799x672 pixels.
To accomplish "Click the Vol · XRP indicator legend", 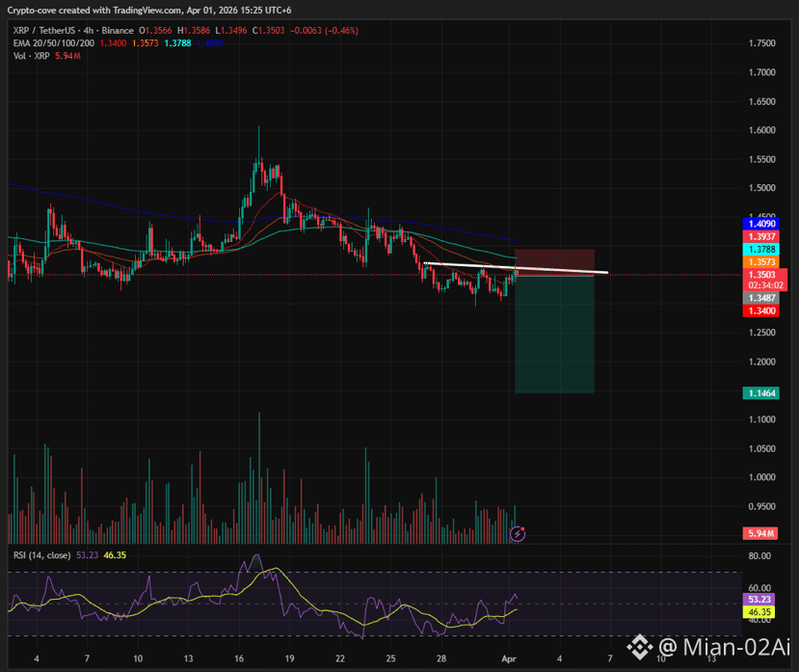I will tap(32, 56).
